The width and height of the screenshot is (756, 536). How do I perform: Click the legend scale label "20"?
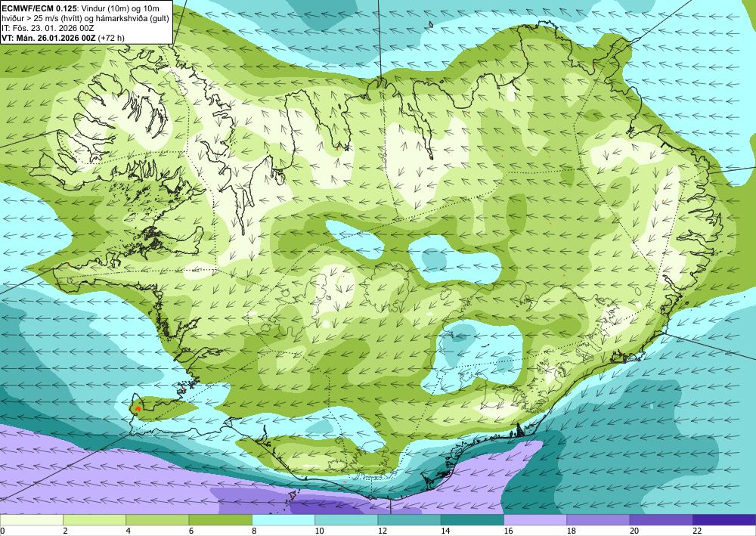(x=634, y=531)
